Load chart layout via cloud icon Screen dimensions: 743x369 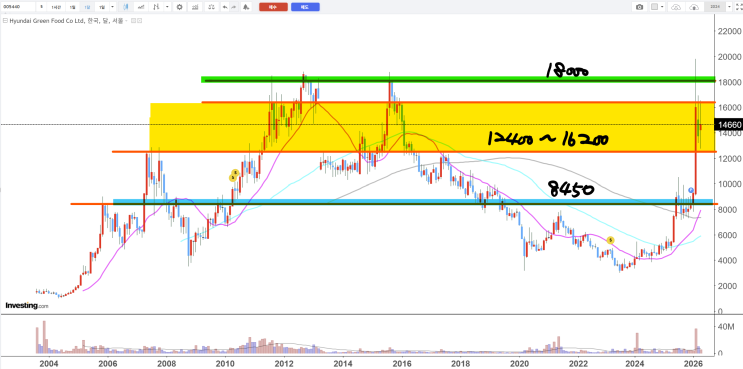click(676, 7)
